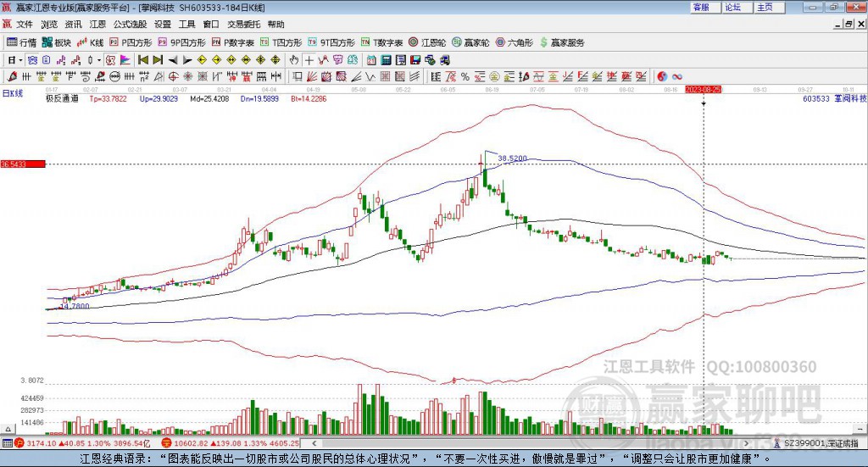The image size is (868, 467).
Task: Select the blue infinity loop icon
Action: point(677,77)
